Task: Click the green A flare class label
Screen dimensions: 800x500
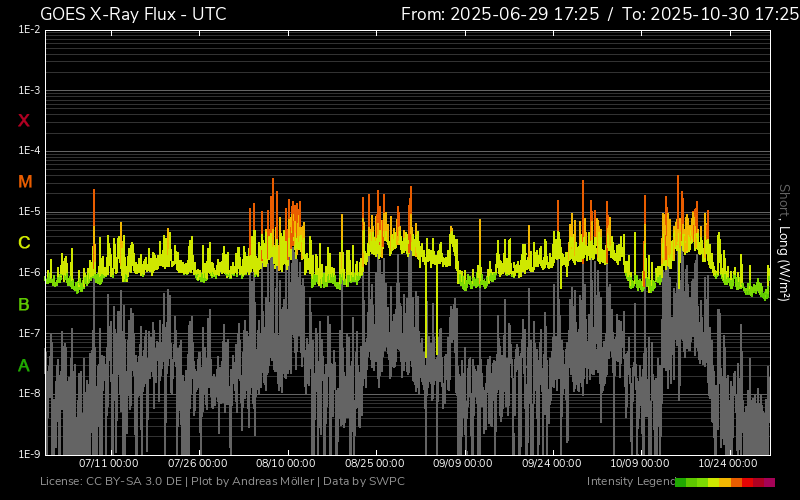Action: click(x=24, y=366)
